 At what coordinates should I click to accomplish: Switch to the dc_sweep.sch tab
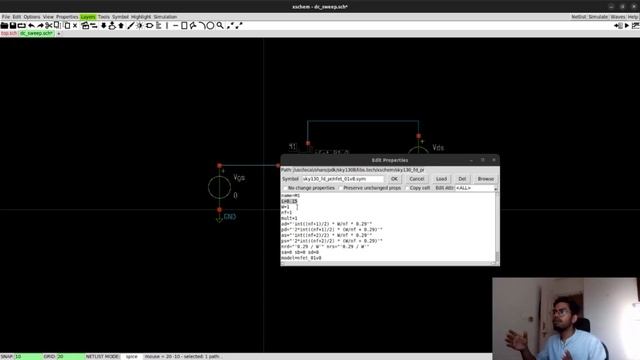click(x=36, y=33)
